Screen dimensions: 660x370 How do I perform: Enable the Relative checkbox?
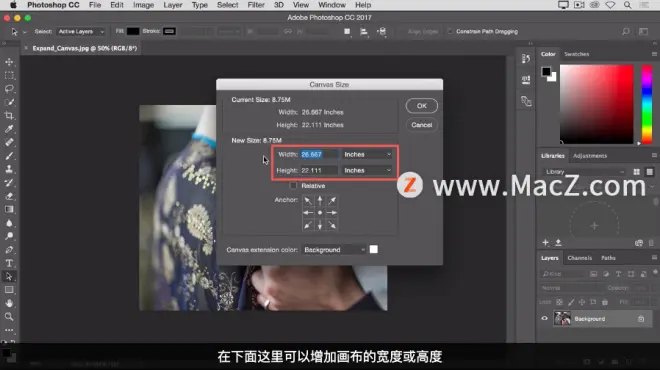point(293,186)
